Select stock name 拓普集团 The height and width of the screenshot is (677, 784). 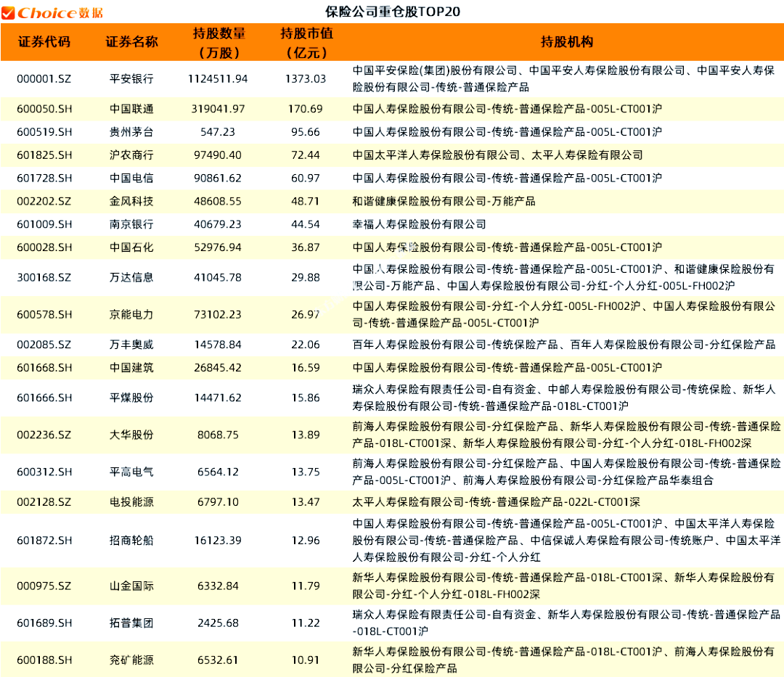(131, 623)
